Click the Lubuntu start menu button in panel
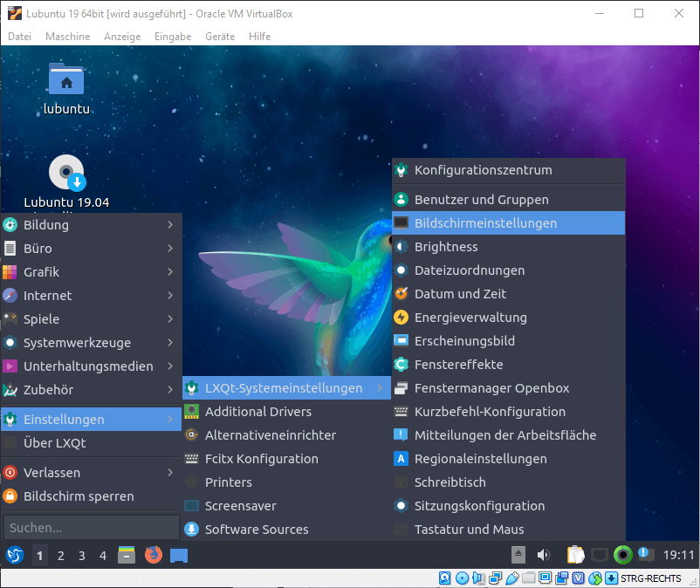This screenshot has height=588, width=700. point(15,556)
